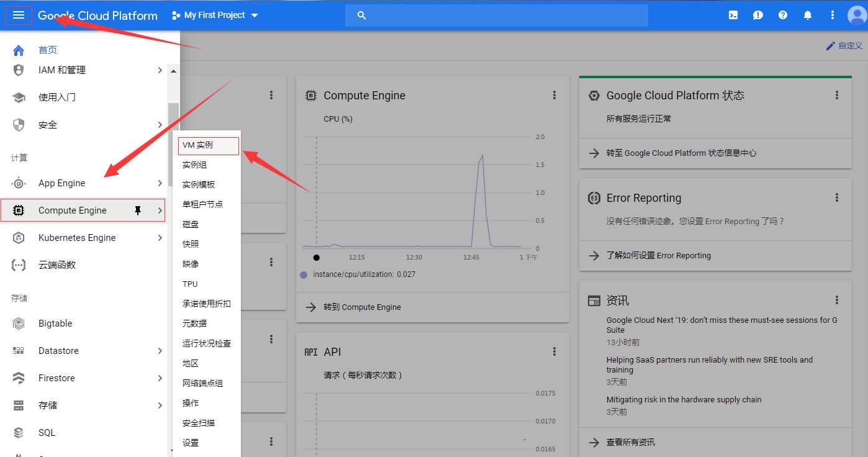Unpin Compute Engine using the pin icon
The image size is (868, 457).
[x=138, y=210]
